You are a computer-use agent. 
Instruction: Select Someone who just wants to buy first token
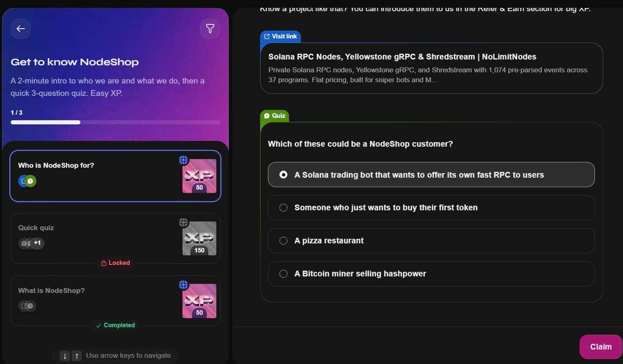click(x=431, y=208)
